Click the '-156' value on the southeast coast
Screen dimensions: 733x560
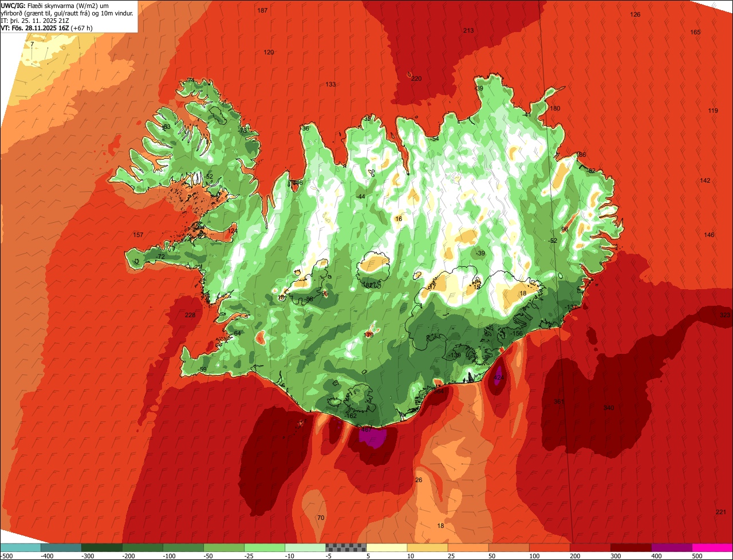pyautogui.click(x=517, y=333)
